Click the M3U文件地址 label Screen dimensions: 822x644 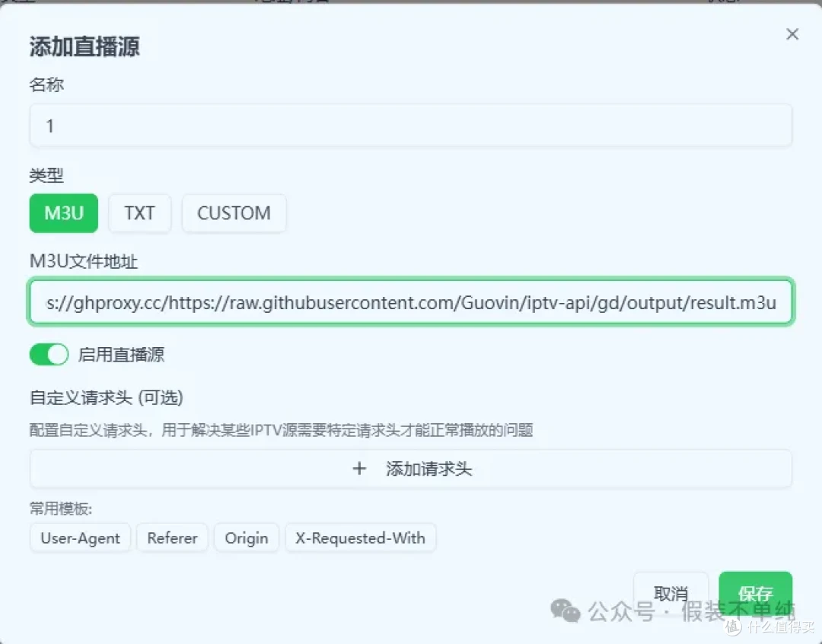[x=84, y=261]
